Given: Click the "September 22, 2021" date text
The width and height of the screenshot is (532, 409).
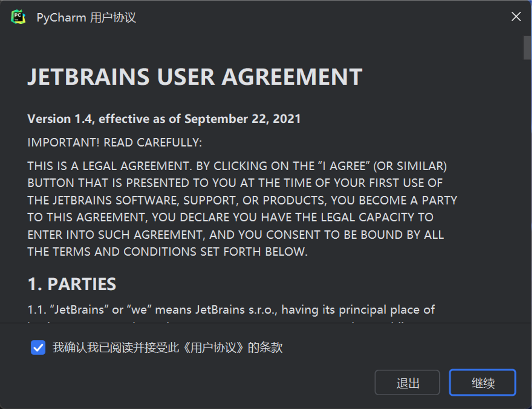Looking at the screenshot, I should pyautogui.click(x=242, y=119).
